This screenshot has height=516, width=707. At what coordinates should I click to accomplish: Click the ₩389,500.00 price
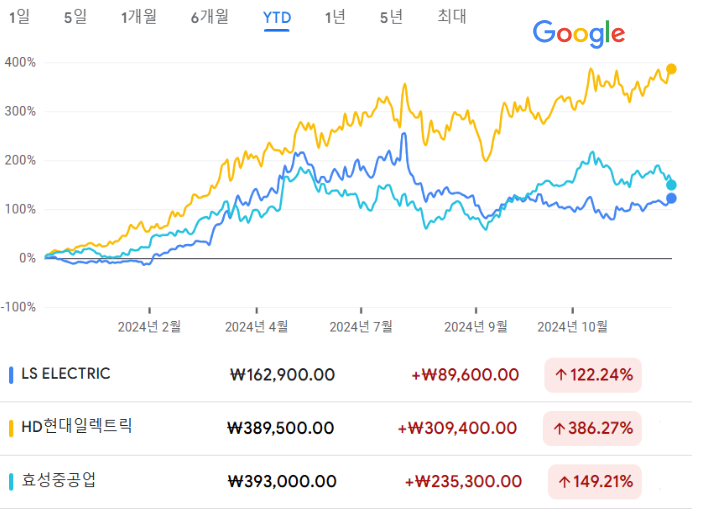[281, 428]
